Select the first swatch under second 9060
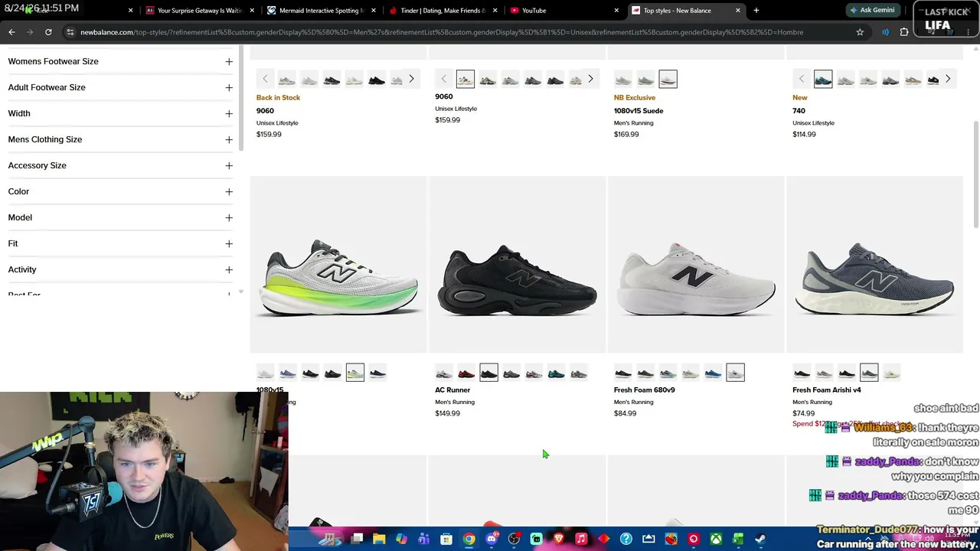The height and width of the screenshot is (551, 980). 465,79
